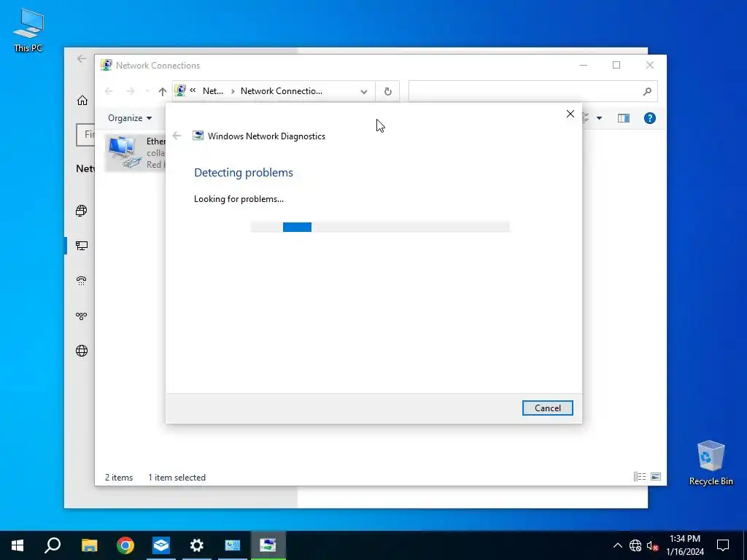Launch Google Chrome from taskbar

(x=125, y=545)
